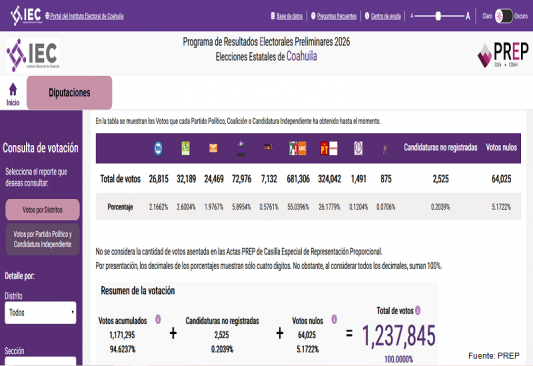This screenshot has width=533, height=366.
Task: Click the orange Movimiento Ciudadano logo
Action: [213, 148]
